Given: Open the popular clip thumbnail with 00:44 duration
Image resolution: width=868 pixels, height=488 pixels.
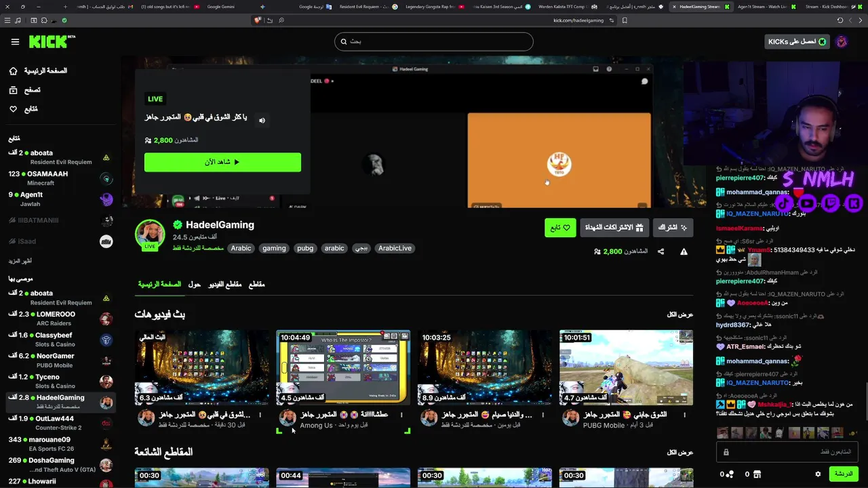Looking at the screenshot, I should click(343, 477).
